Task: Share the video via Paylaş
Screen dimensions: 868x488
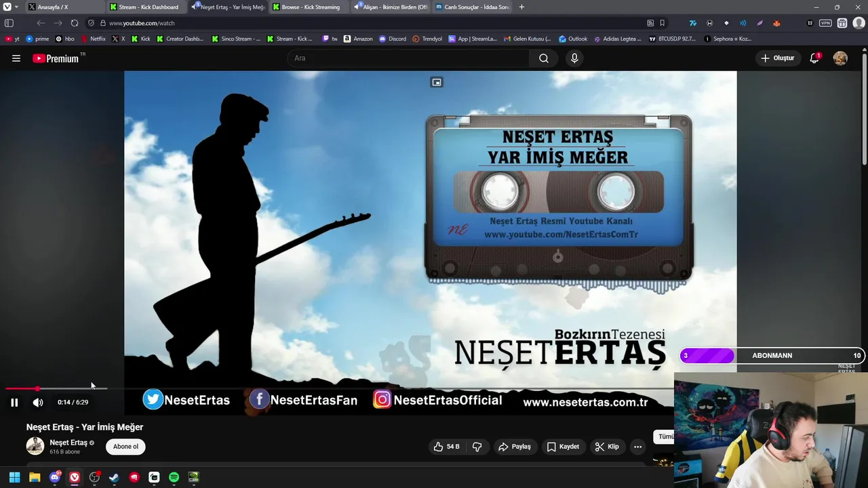Action: click(x=515, y=447)
